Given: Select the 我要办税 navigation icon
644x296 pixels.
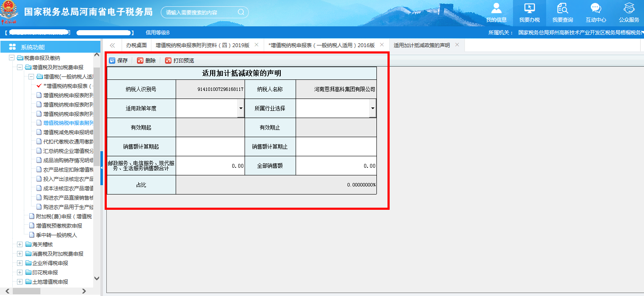Looking at the screenshot, I should 529,8.
